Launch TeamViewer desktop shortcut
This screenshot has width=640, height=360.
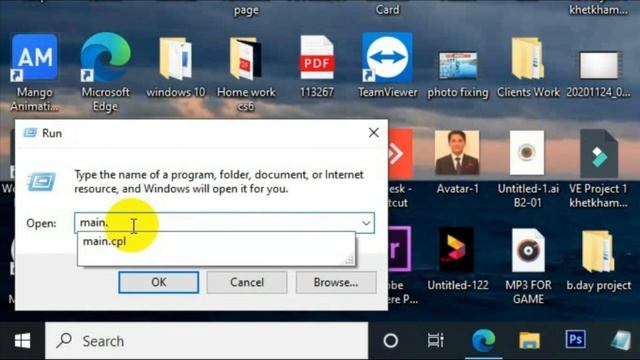387,57
